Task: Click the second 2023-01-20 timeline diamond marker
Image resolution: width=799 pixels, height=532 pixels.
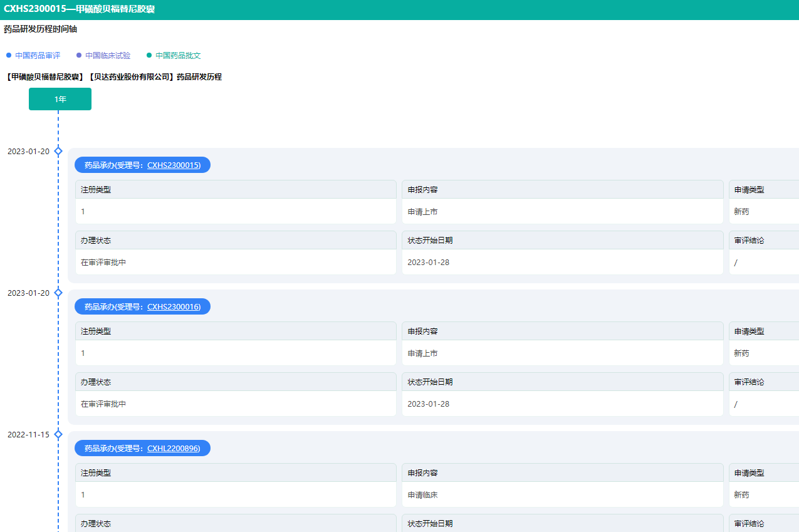Action: click(58, 293)
